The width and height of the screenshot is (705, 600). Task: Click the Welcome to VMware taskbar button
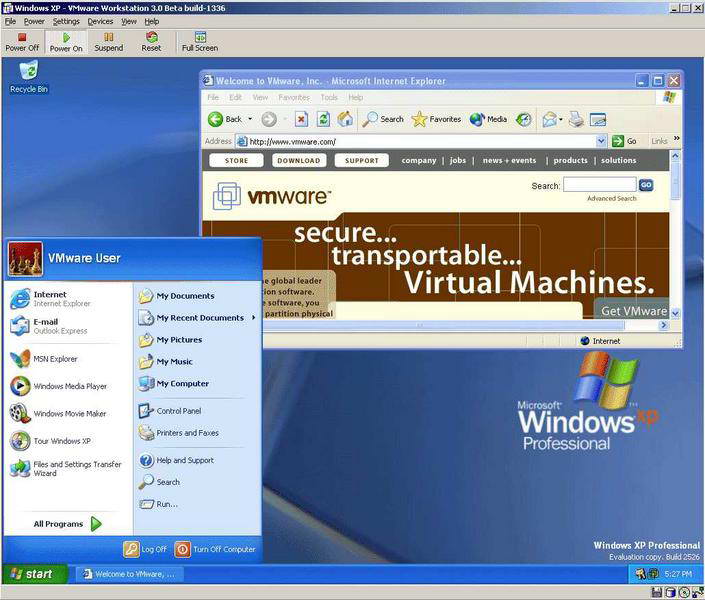pos(129,574)
